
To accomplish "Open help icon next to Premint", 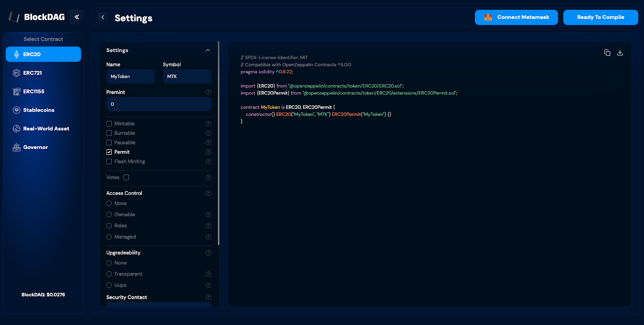I will 208,92.
